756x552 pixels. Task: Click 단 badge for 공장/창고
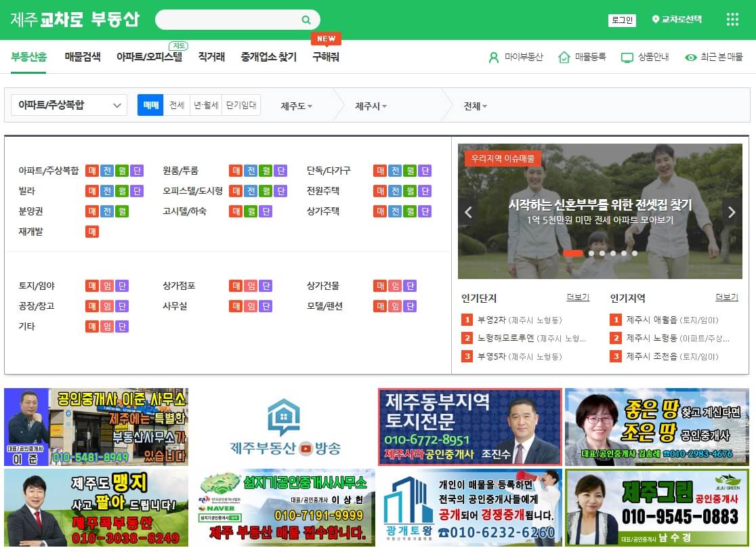(122, 306)
